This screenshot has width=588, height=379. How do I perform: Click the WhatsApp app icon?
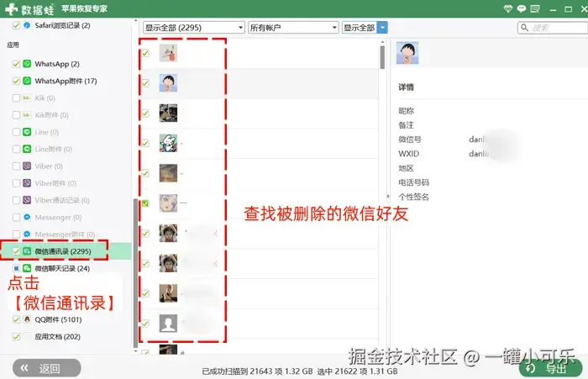[27, 64]
